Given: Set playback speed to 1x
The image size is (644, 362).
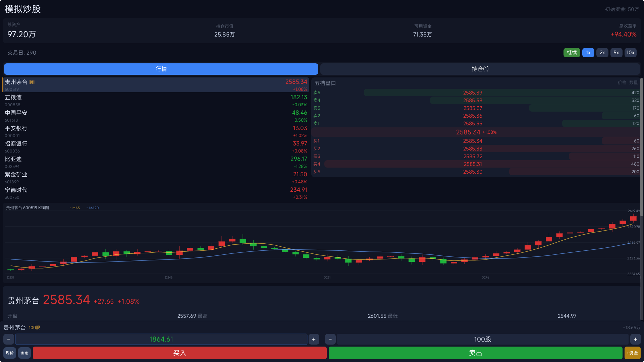Looking at the screenshot, I should tap(588, 53).
